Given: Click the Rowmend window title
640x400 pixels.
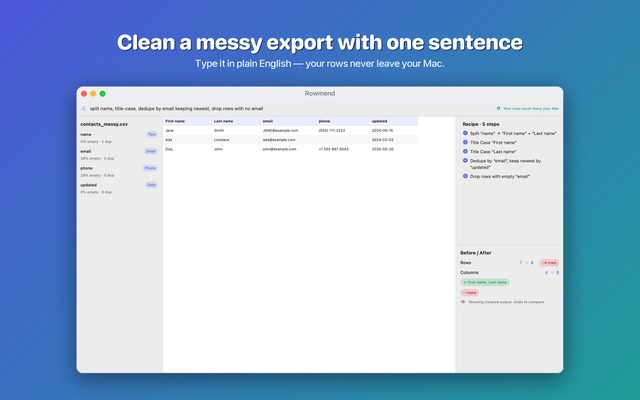Looking at the screenshot, I should coord(320,93).
